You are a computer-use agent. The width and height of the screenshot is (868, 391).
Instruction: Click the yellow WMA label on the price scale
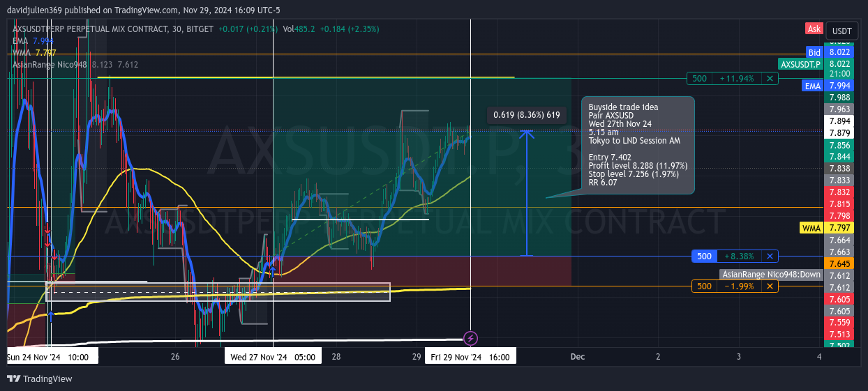click(x=811, y=228)
